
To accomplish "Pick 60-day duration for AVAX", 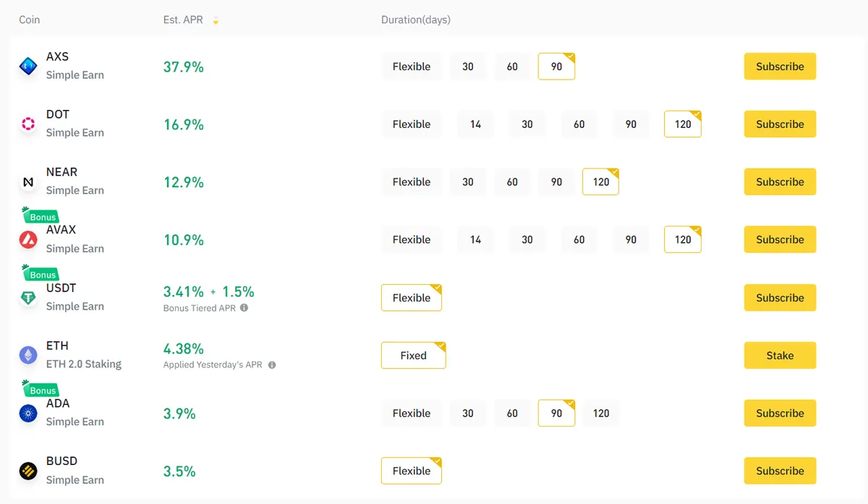I will (x=579, y=240).
